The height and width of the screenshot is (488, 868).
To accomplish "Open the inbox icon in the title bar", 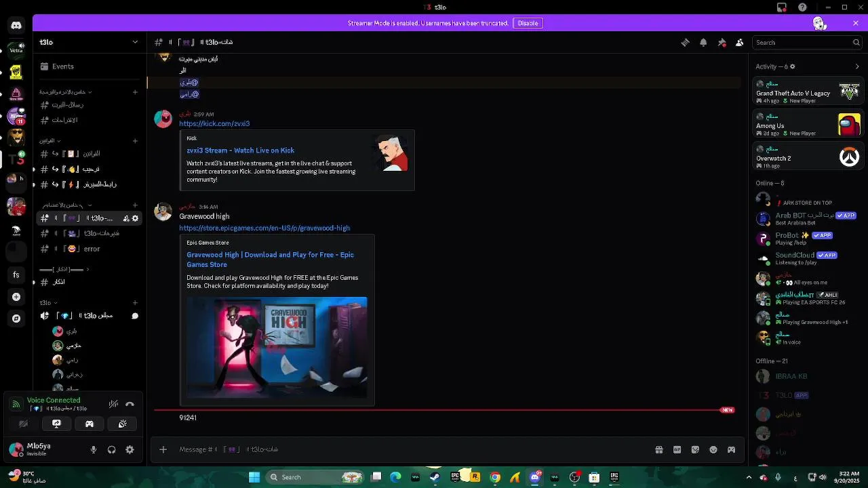I will (x=782, y=7).
